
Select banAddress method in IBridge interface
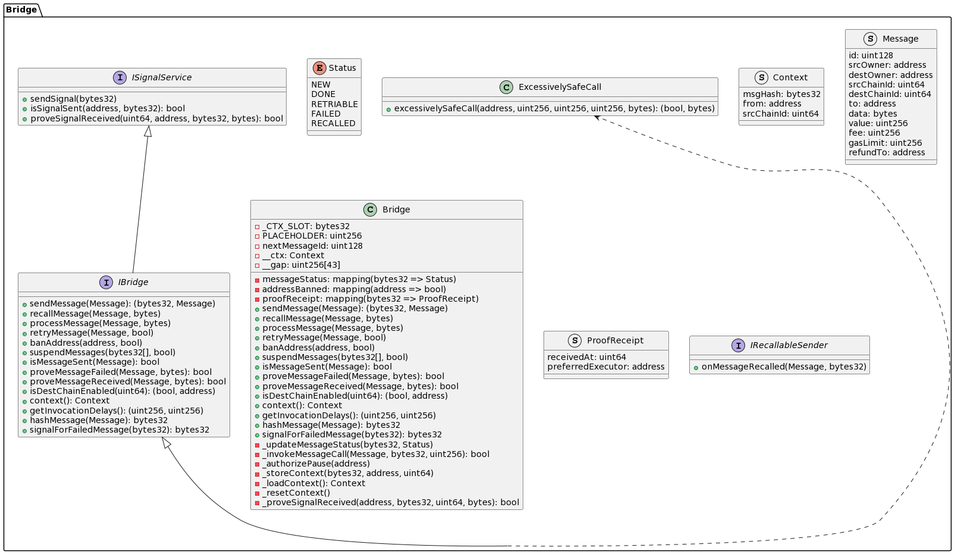click(x=86, y=343)
